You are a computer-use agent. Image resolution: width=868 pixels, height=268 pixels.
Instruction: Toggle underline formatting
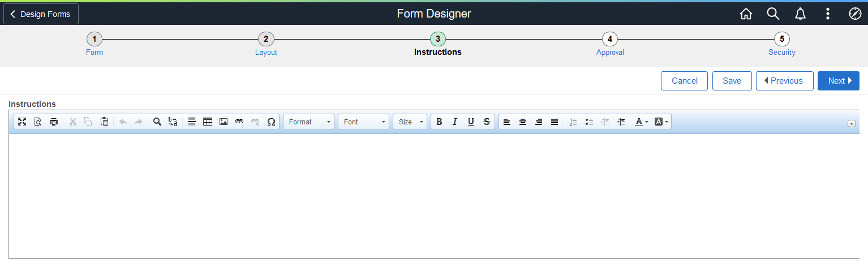[x=471, y=122]
